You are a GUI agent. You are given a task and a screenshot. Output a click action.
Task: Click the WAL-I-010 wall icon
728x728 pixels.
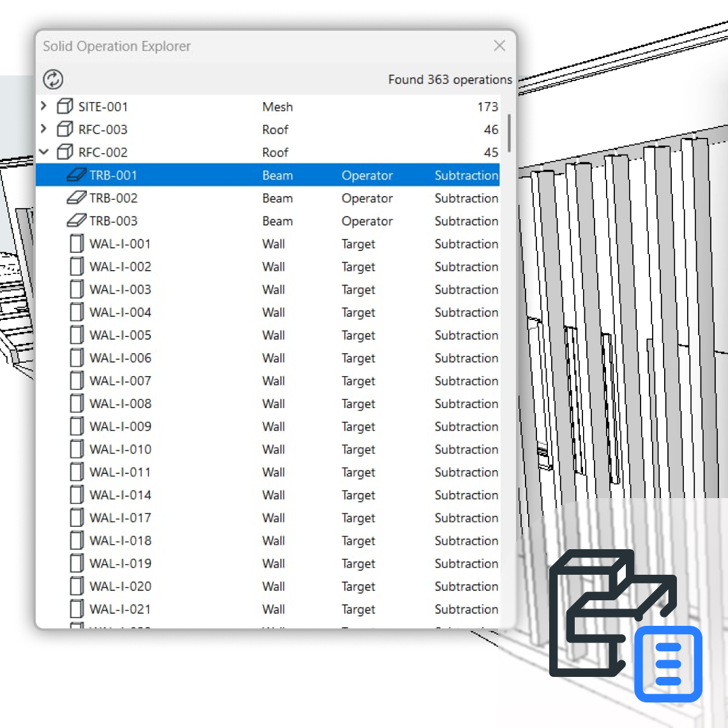77,450
